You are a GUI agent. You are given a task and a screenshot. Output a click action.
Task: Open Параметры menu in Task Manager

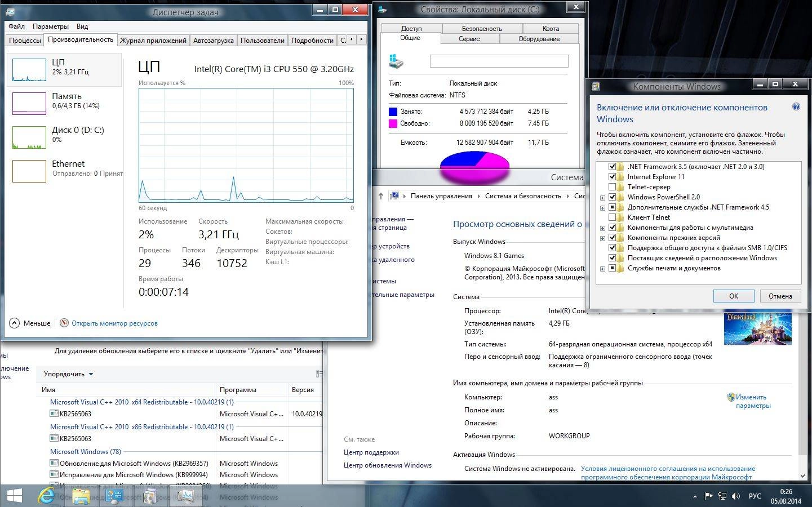51,26
